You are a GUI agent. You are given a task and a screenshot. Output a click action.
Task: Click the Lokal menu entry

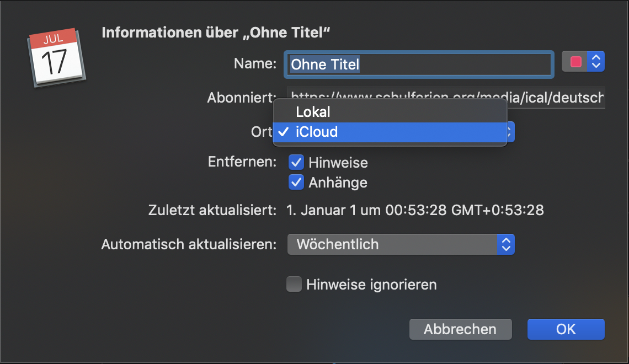pyautogui.click(x=313, y=112)
